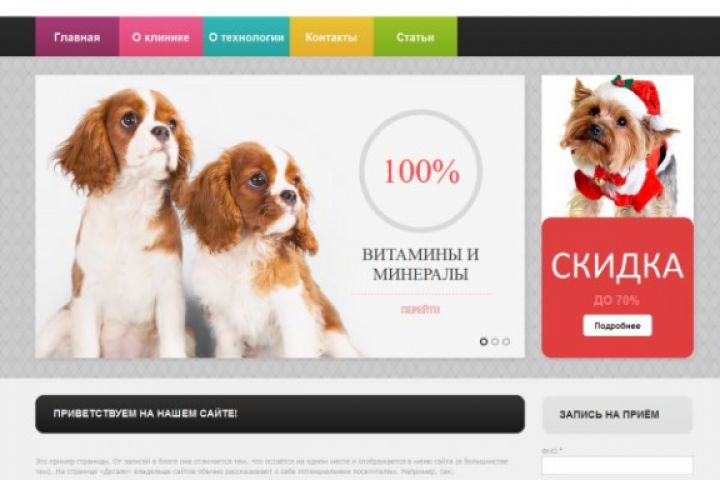Click the Christmas Yorkshire terrier image

(618, 146)
